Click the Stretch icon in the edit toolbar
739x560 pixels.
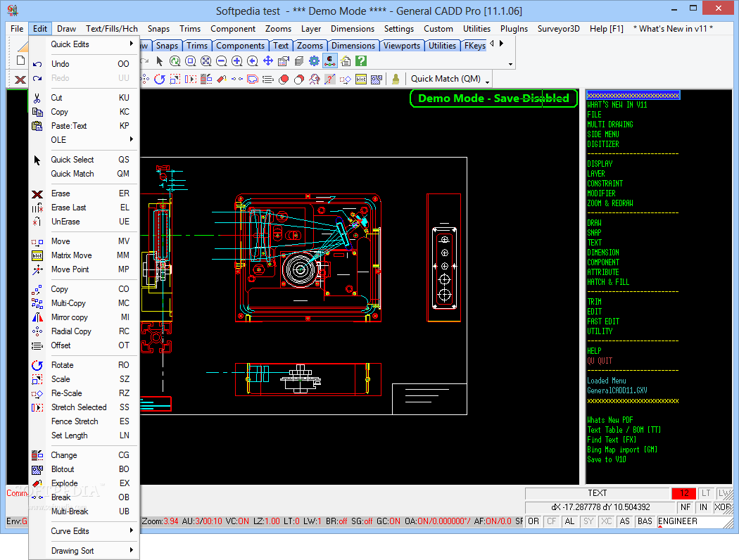(191, 79)
